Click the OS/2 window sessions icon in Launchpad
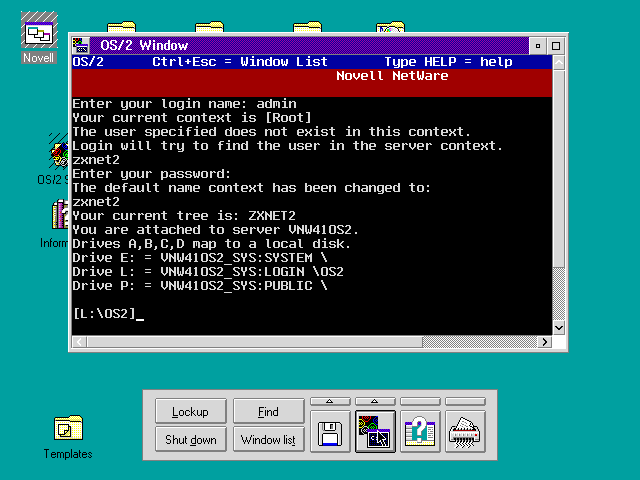This screenshot has width=640, height=480. tap(375, 432)
